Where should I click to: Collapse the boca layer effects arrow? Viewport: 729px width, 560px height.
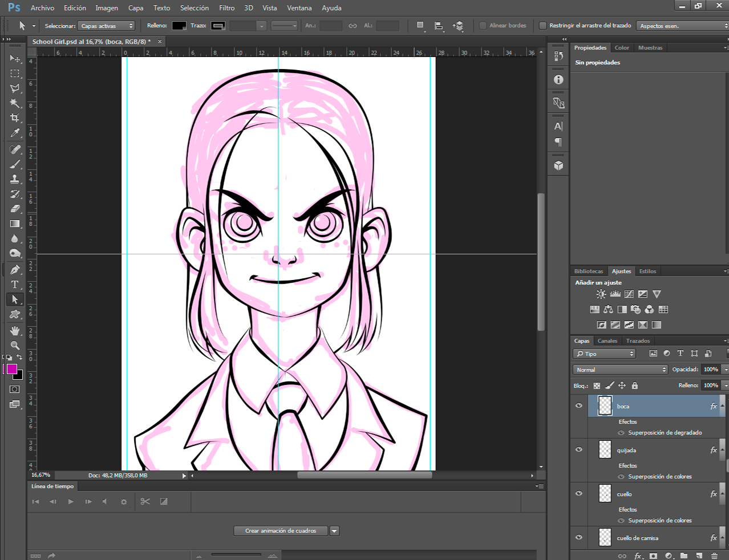723,406
